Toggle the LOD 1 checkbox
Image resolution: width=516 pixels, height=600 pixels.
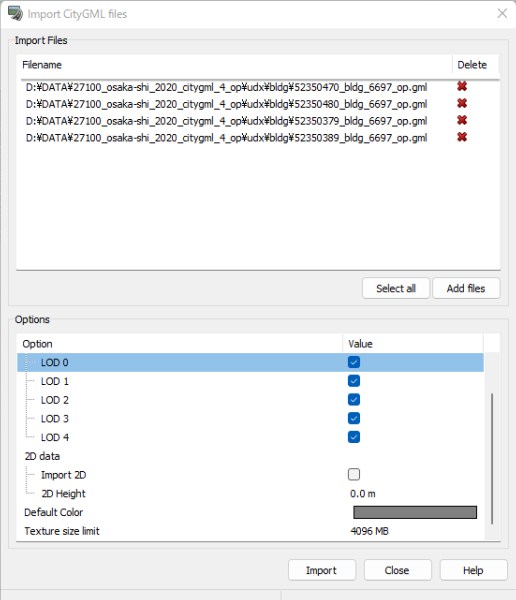click(x=354, y=381)
